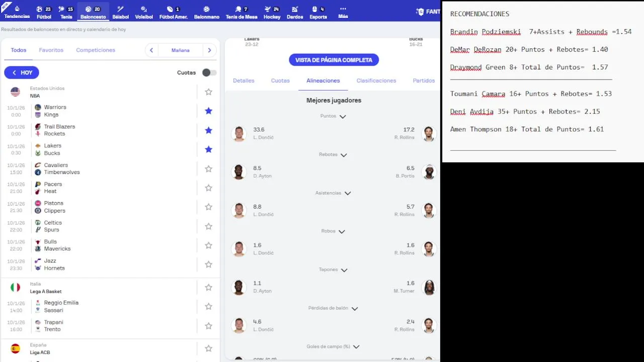Viewport: 644px width, 362px height.
Task: Open the Tenis de Mesa icon
Action: (x=238, y=9)
